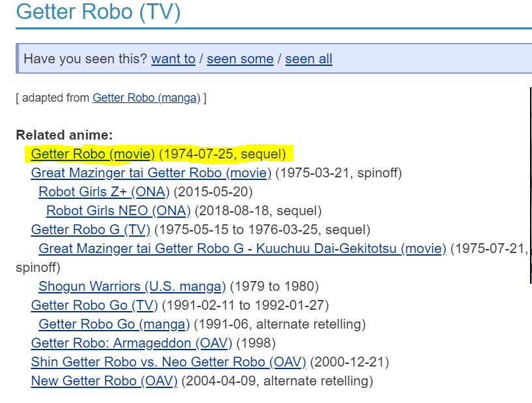Open the Getter Robo (manga) source link
This screenshot has height=403, width=532.
[x=146, y=98]
